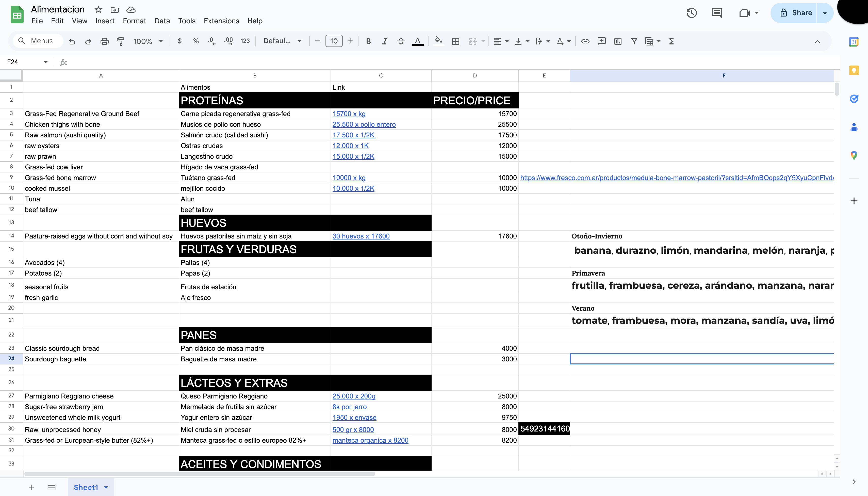Viewport: 868px width, 496px height.
Task: Click the paint format roller icon
Action: pyautogui.click(x=120, y=41)
